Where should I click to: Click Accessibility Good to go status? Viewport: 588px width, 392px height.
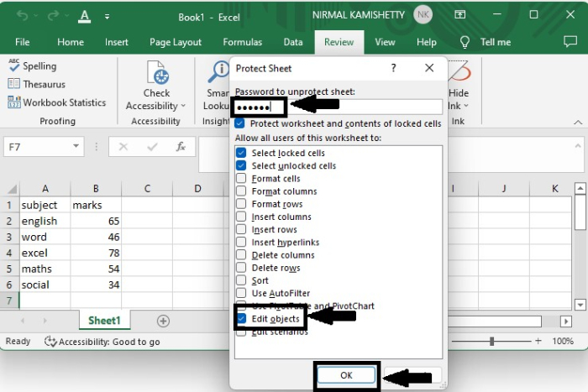(102, 342)
